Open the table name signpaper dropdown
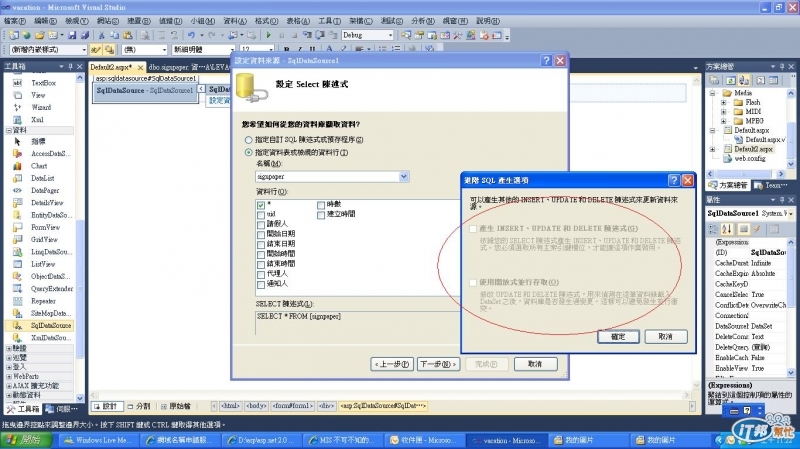The width and height of the screenshot is (800, 449). [x=403, y=177]
